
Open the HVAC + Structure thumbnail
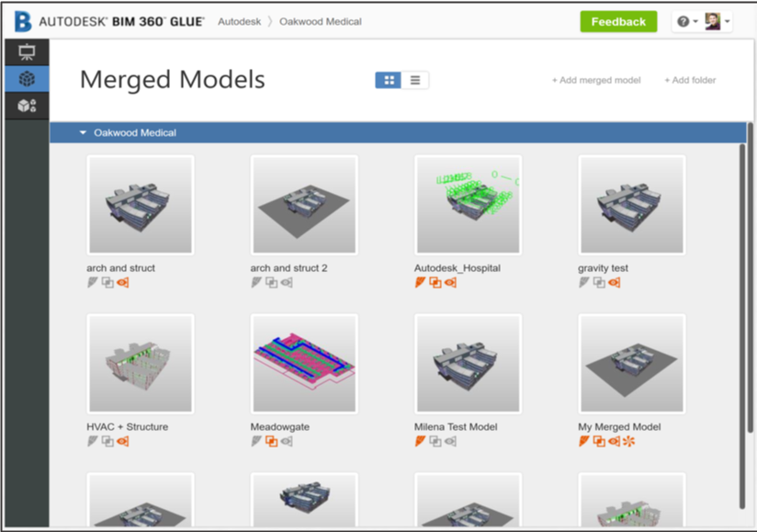click(141, 364)
